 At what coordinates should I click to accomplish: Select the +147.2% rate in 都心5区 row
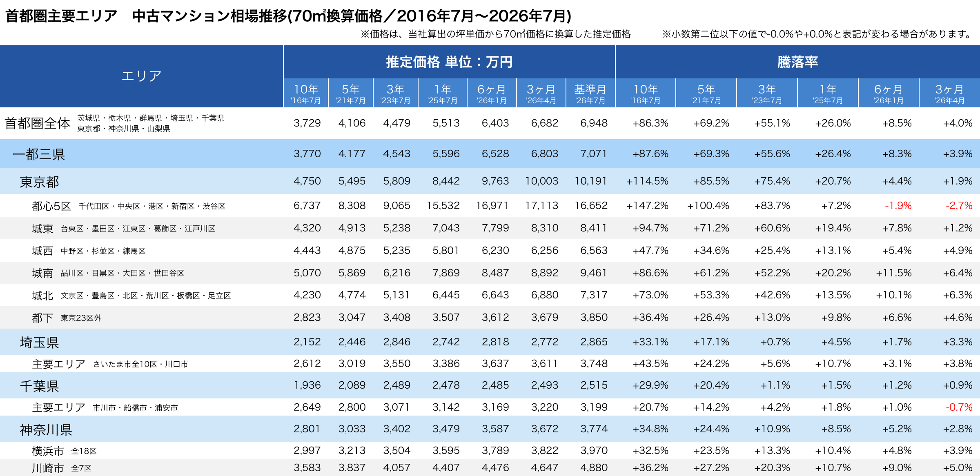(x=647, y=206)
